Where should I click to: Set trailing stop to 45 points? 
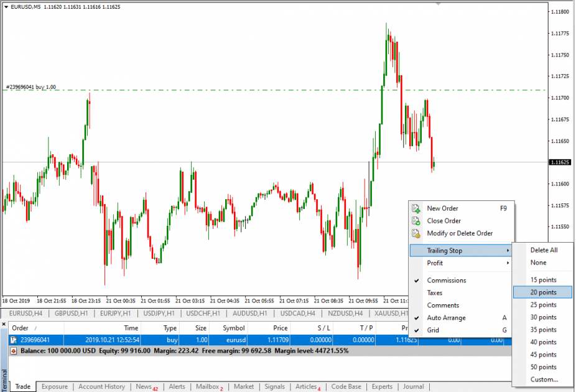click(x=542, y=355)
